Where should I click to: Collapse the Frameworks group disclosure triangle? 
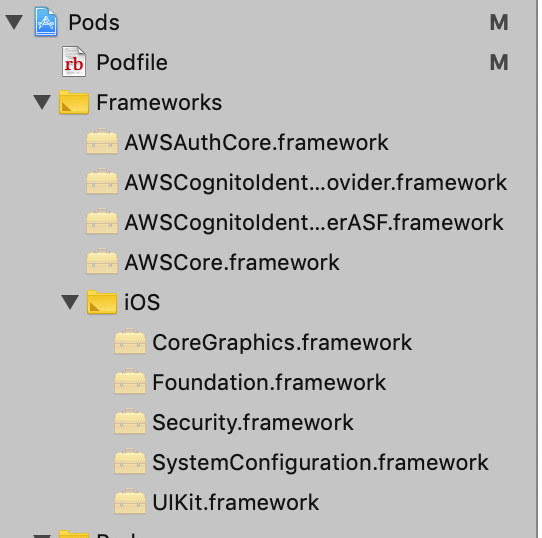pos(42,102)
